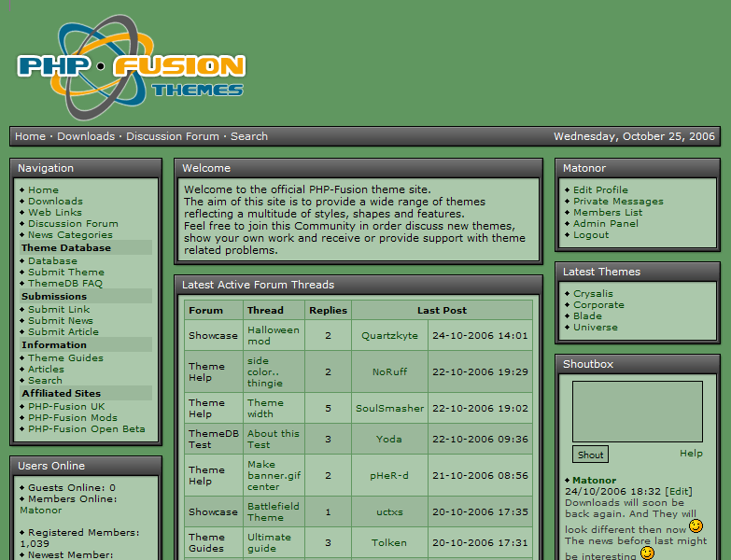Click Edit on Matonor's shoutbox post
This screenshot has width=731, height=560.
tap(679, 492)
